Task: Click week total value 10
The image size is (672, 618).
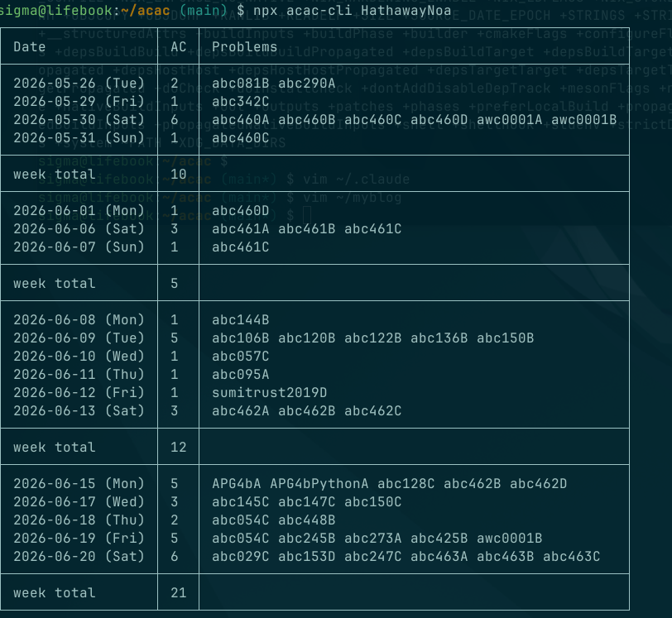Action: tap(178, 175)
